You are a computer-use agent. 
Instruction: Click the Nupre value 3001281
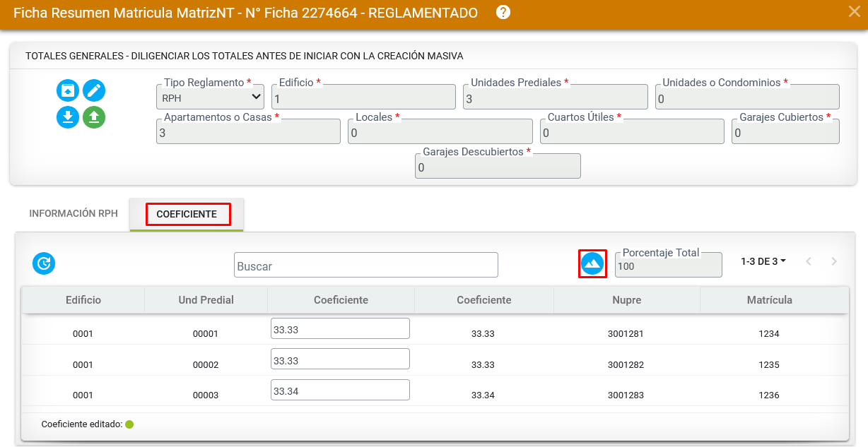tap(626, 334)
